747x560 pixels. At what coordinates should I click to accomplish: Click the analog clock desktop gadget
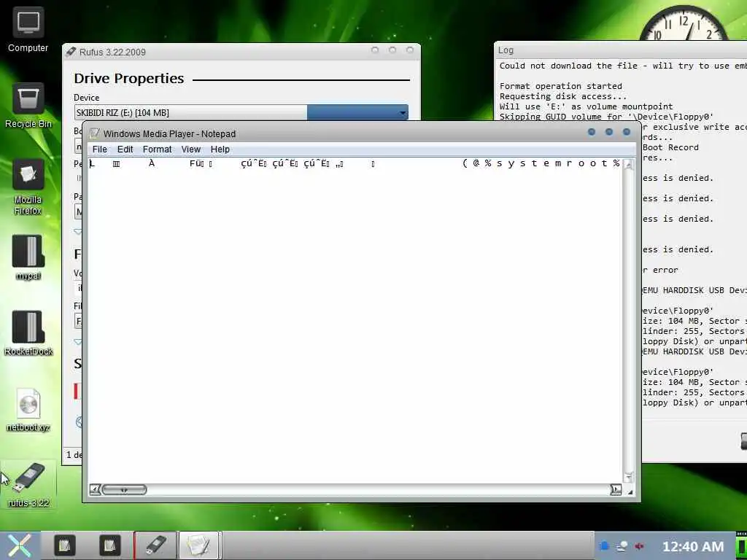(684, 23)
